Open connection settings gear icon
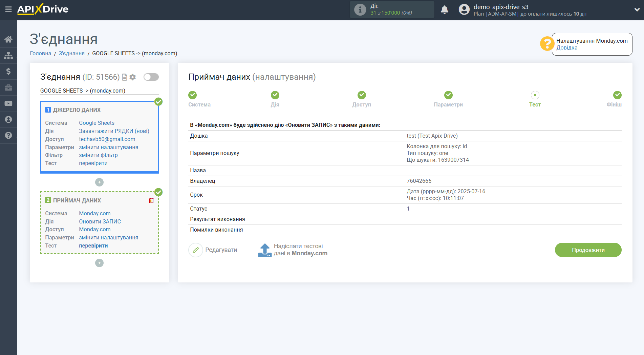Image resolution: width=644 pixels, height=355 pixels. (133, 77)
